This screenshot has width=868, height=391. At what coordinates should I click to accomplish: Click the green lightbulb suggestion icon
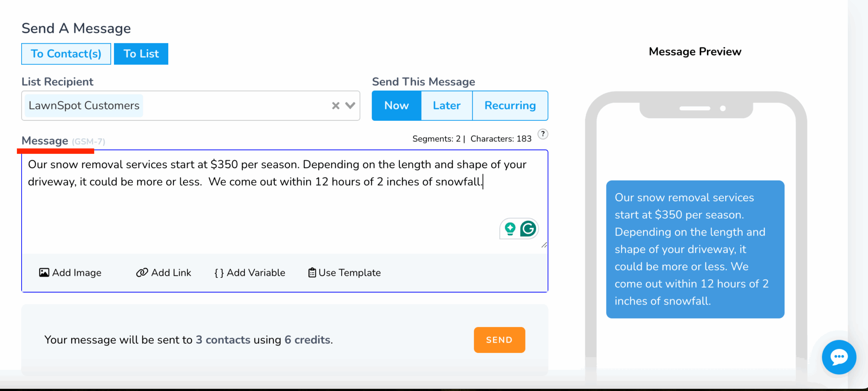pyautogui.click(x=510, y=229)
